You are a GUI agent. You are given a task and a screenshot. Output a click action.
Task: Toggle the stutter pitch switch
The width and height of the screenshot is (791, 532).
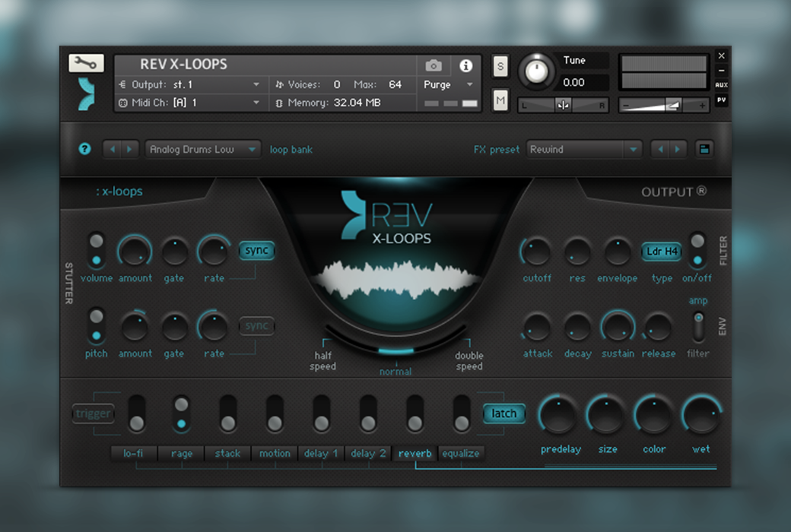tap(96, 326)
